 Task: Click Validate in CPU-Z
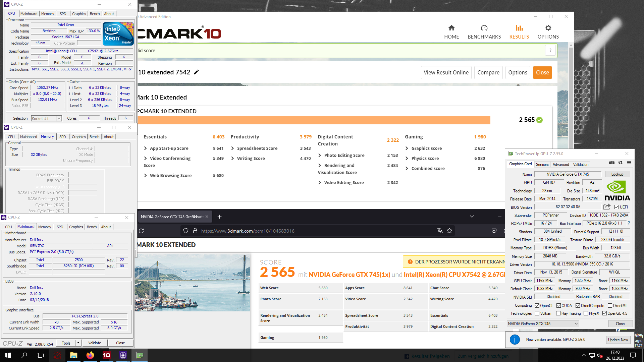pos(95,343)
